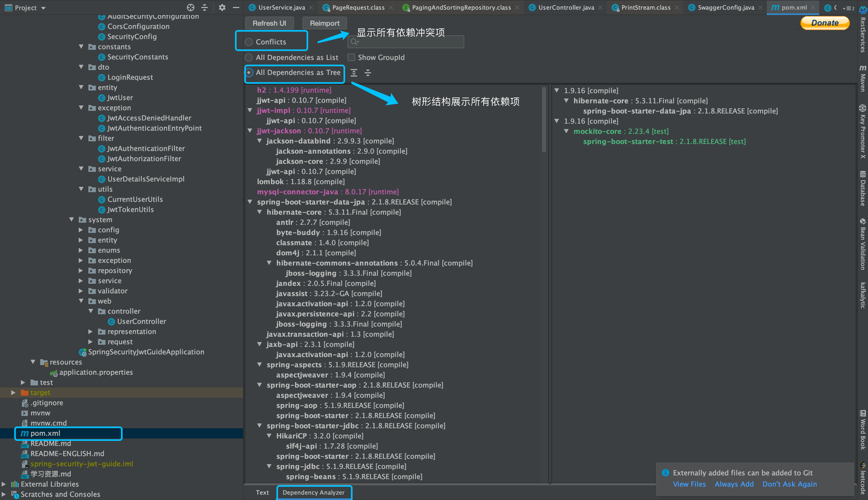868x500 pixels.
Task: Collapse jjwt-jackson dependency node
Action: point(250,131)
